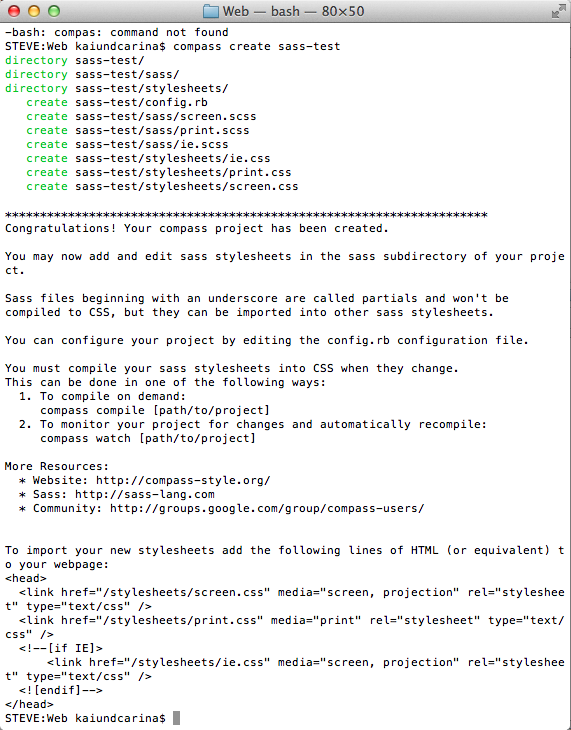Click the folder proxy icon in title bar
571x730 pixels.
(x=211, y=11)
